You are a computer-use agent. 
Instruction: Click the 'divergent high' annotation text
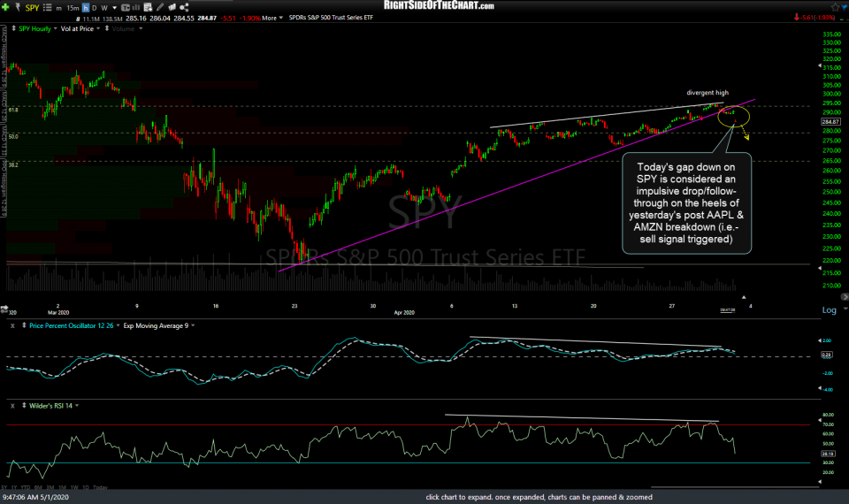pyautogui.click(x=707, y=93)
